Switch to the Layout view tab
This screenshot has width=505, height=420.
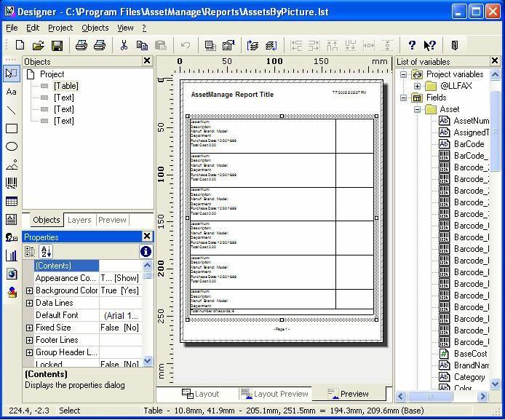(200, 394)
